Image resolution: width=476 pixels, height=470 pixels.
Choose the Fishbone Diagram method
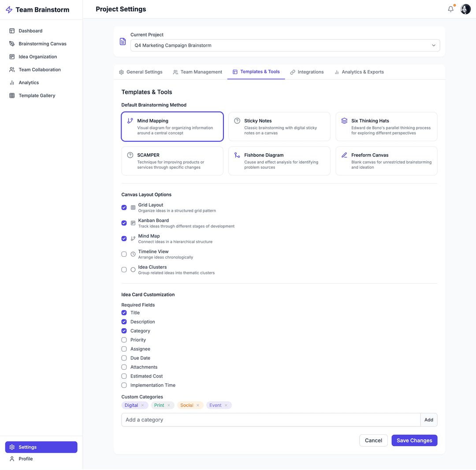pos(279,161)
